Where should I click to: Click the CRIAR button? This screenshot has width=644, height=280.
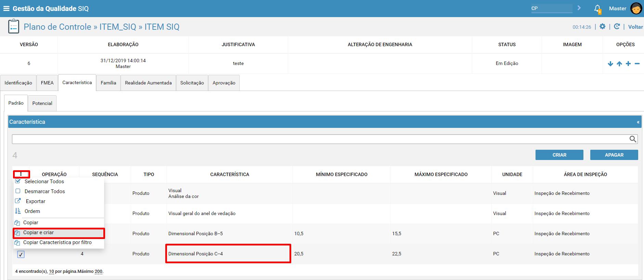[559, 155]
